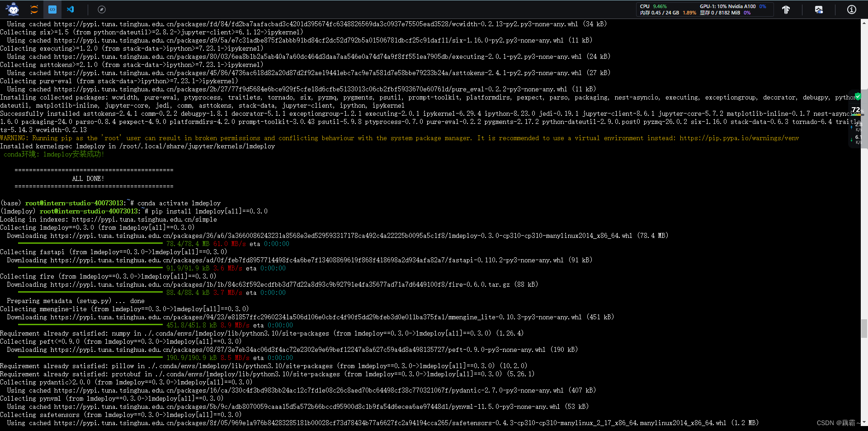The height and width of the screenshot is (431, 868).
Task: Click 'Installed kernelspec lmdeploy' line
Action: 137,146
